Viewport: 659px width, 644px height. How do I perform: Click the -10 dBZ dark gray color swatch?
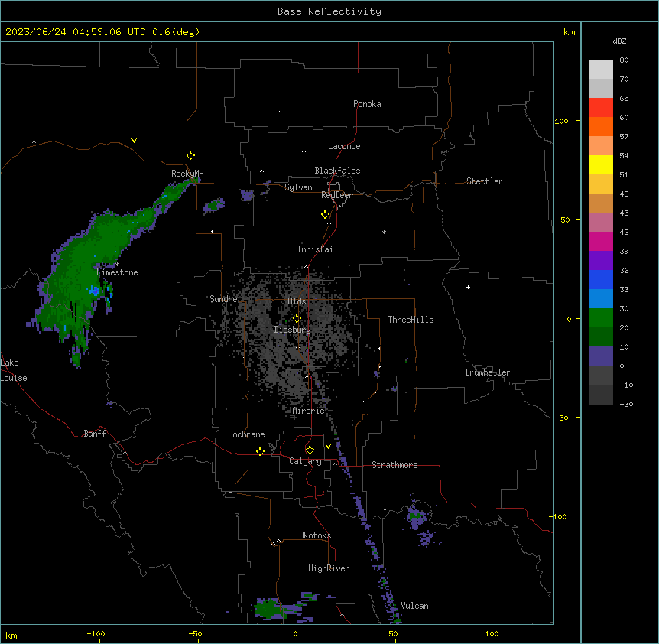tap(601, 395)
